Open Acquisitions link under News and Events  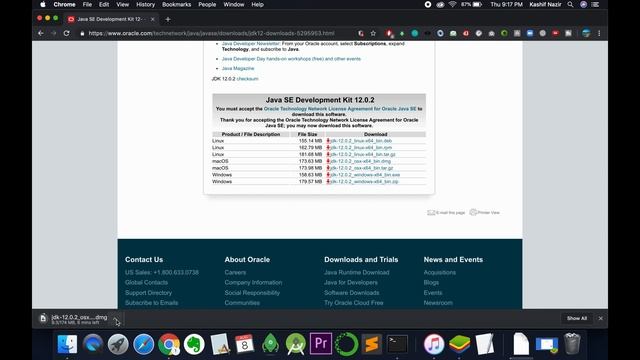(x=440, y=272)
